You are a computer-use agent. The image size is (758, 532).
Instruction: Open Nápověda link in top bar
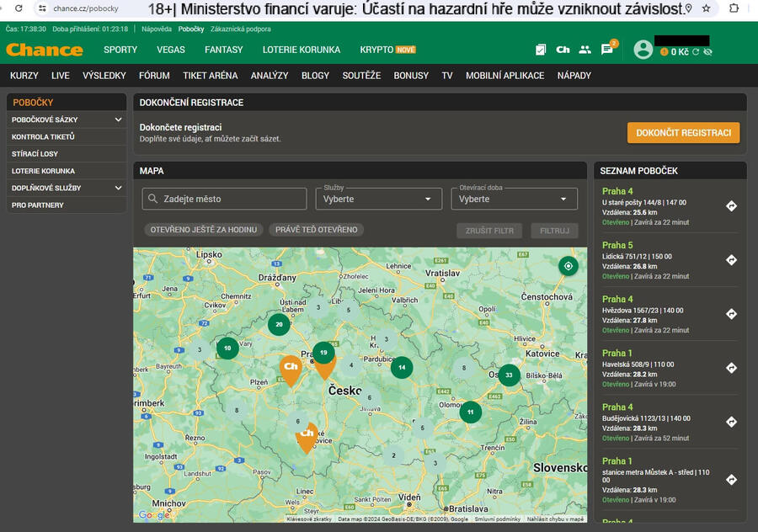point(157,29)
